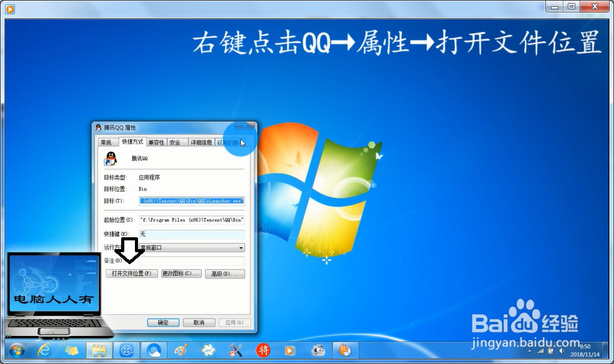Open the orange flame app taskbar icon
The width and height of the screenshot is (614, 364).
[x=345, y=350]
